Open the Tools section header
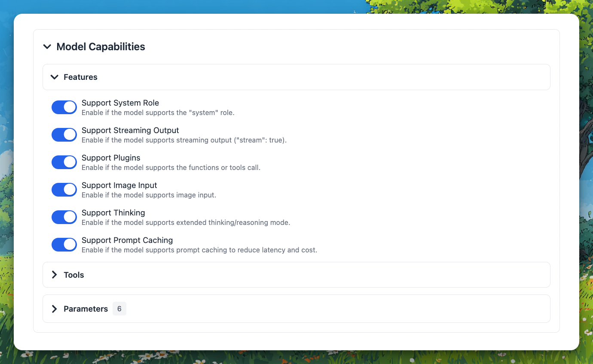Image resolution: width=593 pixels, height=364 pixels. 74,275
